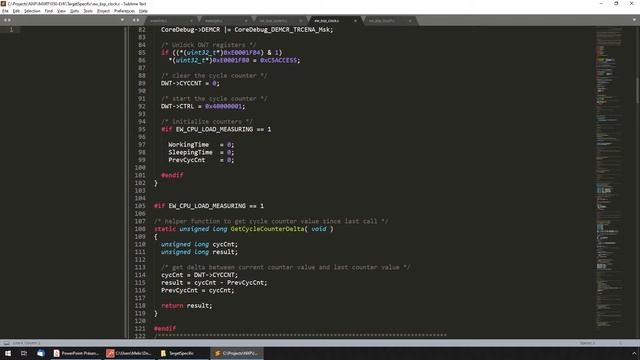Image resolution: width=640 pixels, height=360 pixels.
Task: Click the DWT->CYCCNT = 0 line
Action: [x=190, y=83]
